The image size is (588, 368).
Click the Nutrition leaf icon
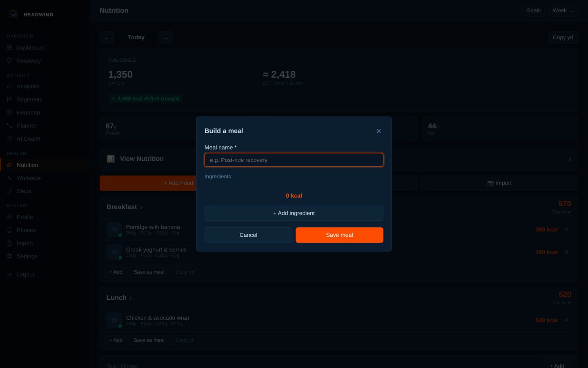click(x=9, y=165)
